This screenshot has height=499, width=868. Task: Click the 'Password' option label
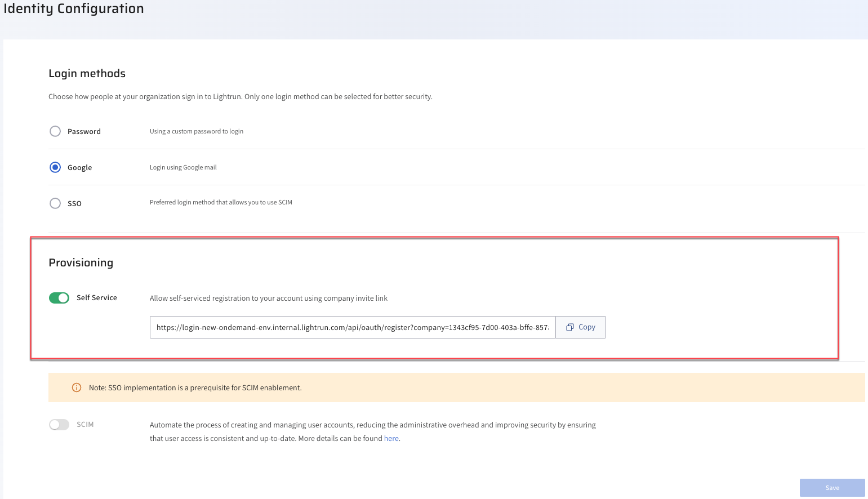[x=84, y=132]
